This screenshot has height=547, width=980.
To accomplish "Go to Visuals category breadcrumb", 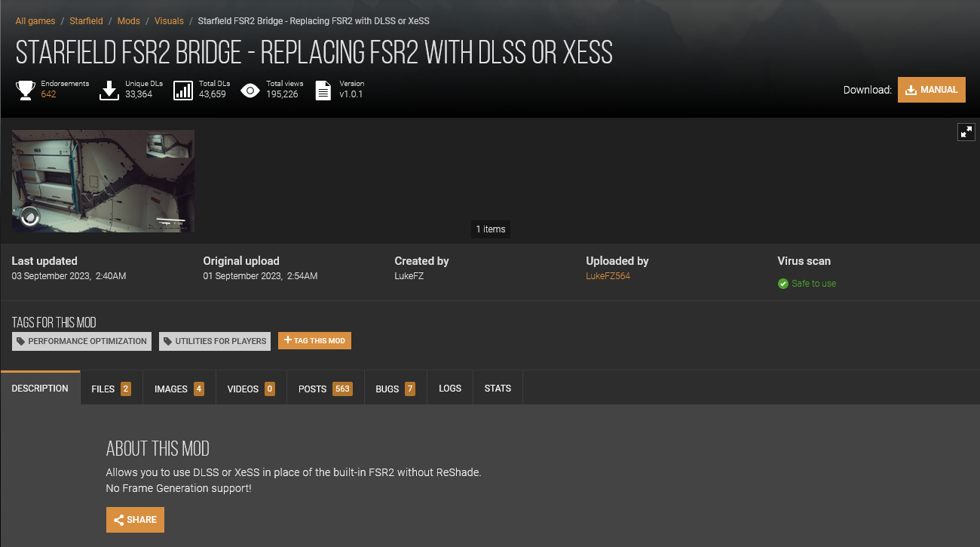I will [169, 21].
